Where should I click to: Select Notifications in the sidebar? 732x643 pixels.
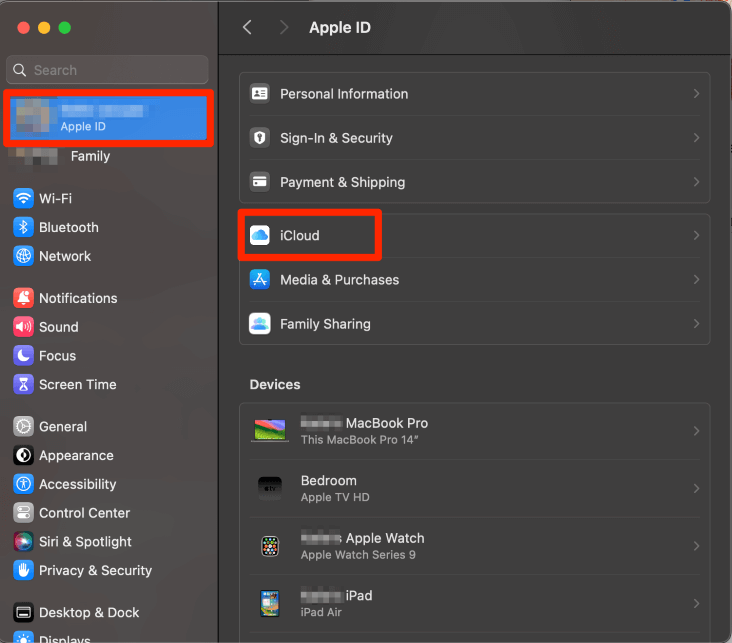click(x=78, y=298)
